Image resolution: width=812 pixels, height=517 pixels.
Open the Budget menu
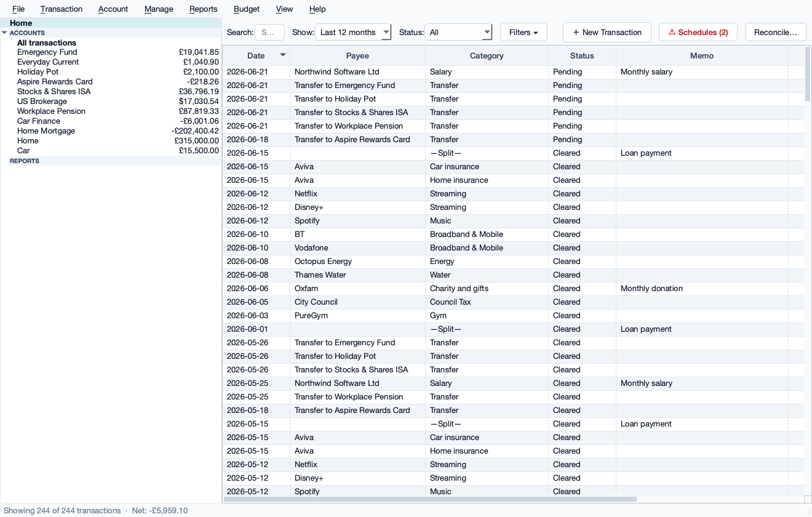tap(247, 9)
